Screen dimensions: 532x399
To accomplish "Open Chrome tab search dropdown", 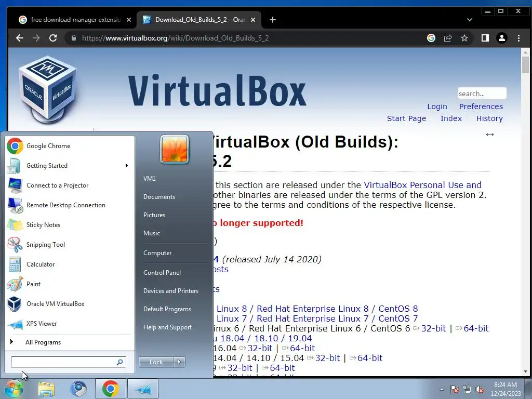I will [x=470, y=20].
